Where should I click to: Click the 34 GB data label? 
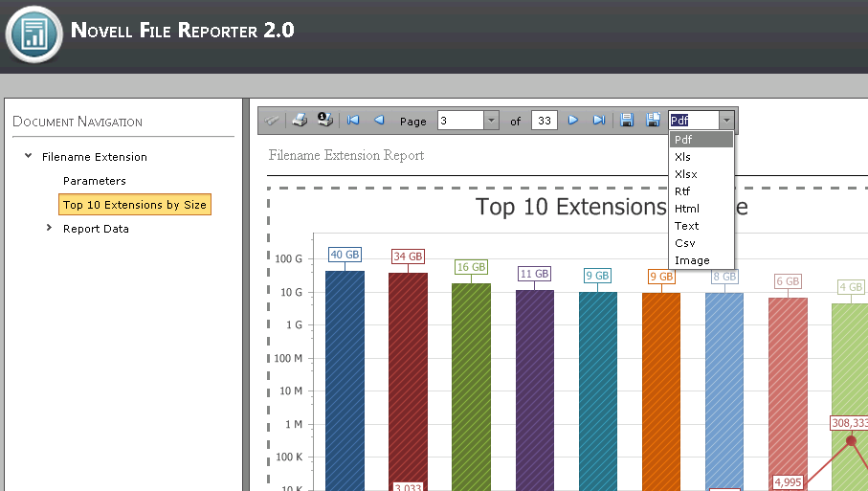click(408, 257)
